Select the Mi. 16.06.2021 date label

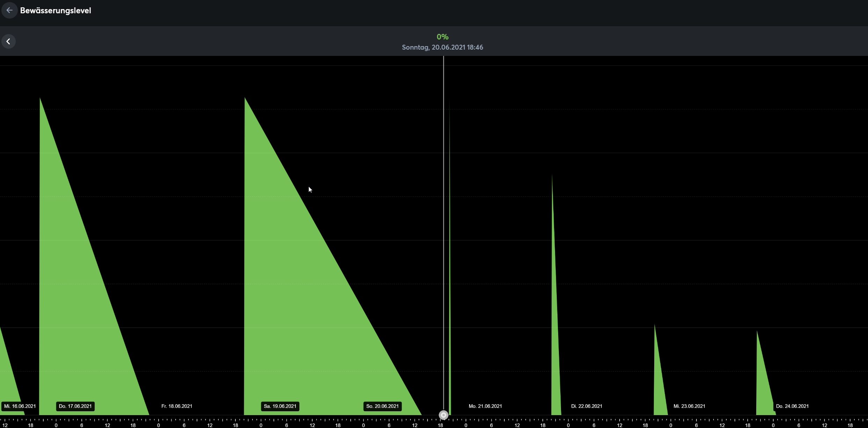(20, 406)
